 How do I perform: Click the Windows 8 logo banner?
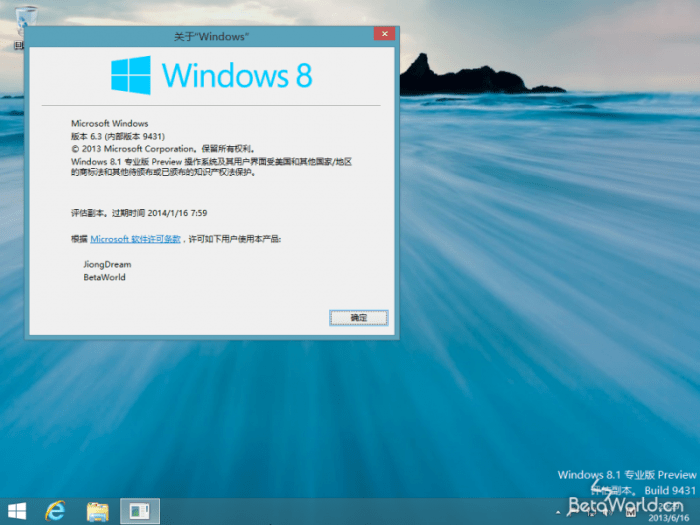point(211,75)
